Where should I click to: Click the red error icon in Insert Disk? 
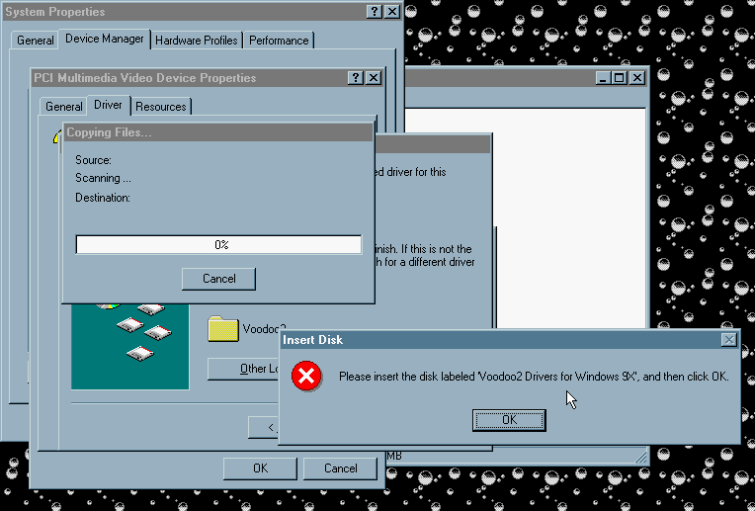point(306,376)
